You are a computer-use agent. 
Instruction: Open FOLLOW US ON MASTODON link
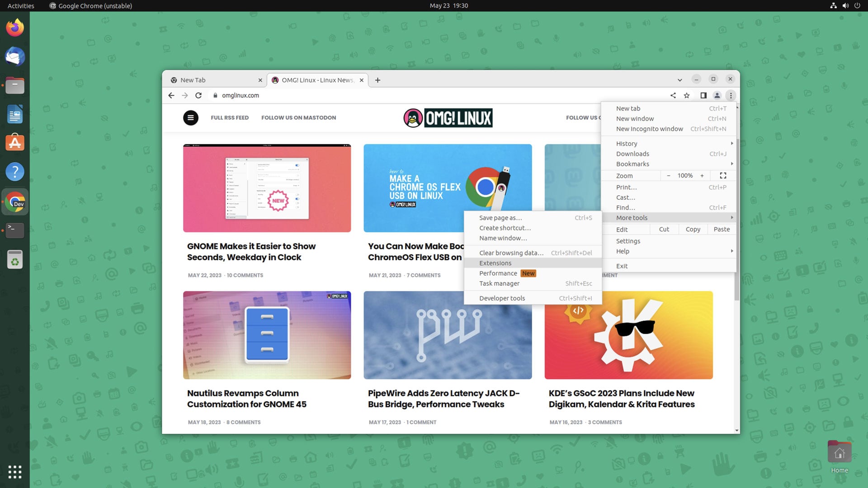click(x=298, y=118)
